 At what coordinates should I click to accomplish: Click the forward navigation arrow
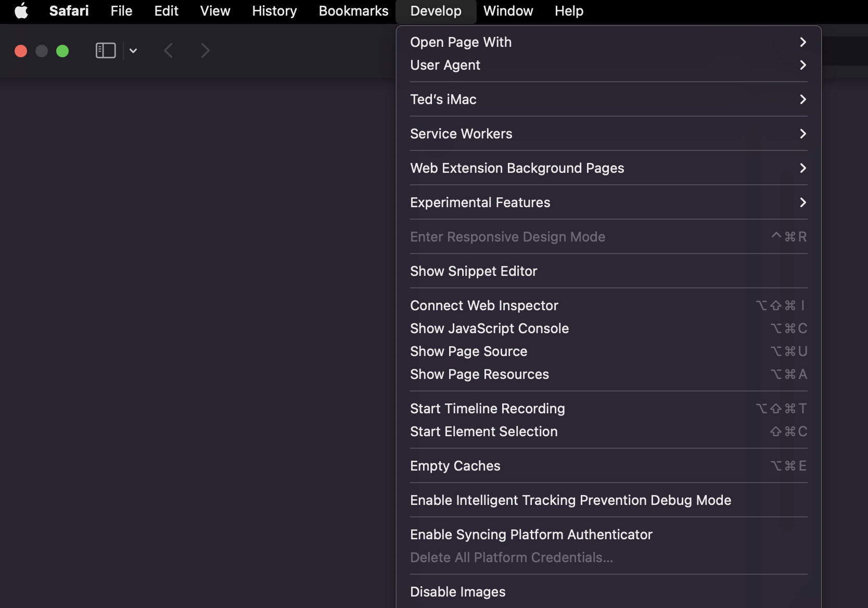(206, 50)
